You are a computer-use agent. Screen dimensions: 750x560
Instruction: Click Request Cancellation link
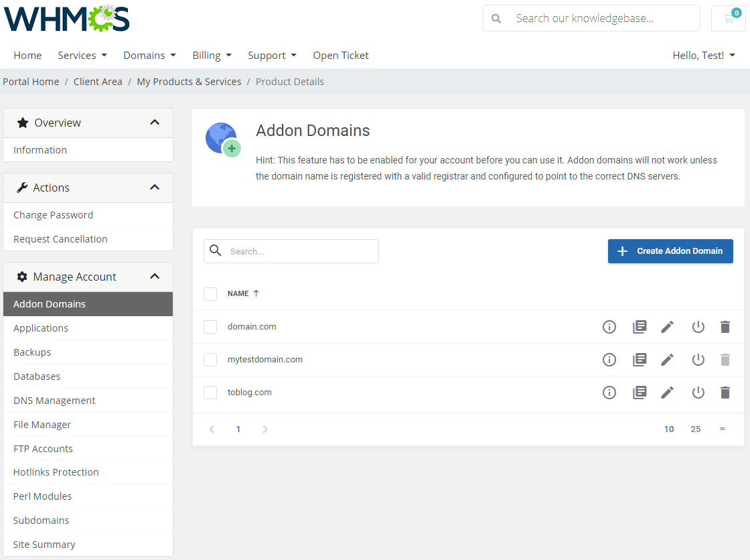88,239
